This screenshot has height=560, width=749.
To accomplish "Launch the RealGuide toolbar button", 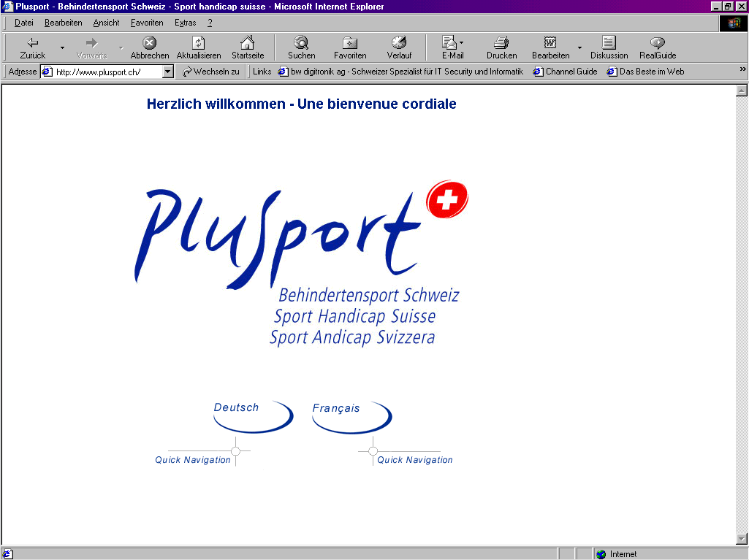I will point(658,47).
